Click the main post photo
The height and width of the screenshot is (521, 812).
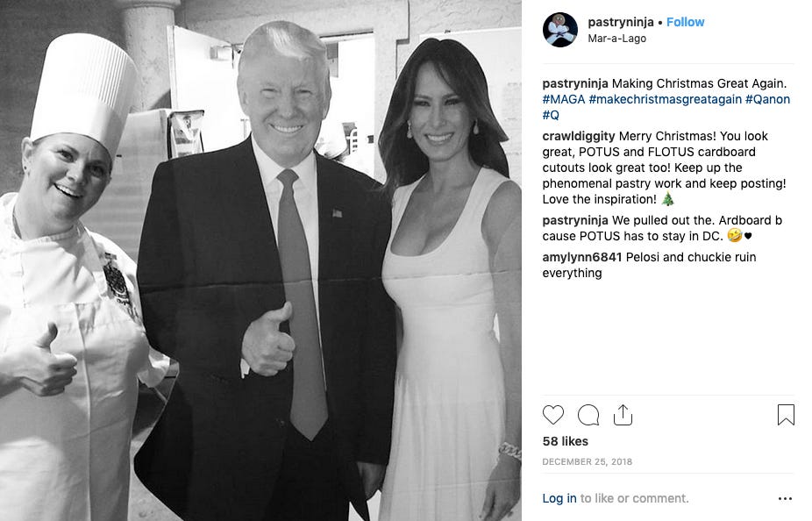[x=260, y=260]
